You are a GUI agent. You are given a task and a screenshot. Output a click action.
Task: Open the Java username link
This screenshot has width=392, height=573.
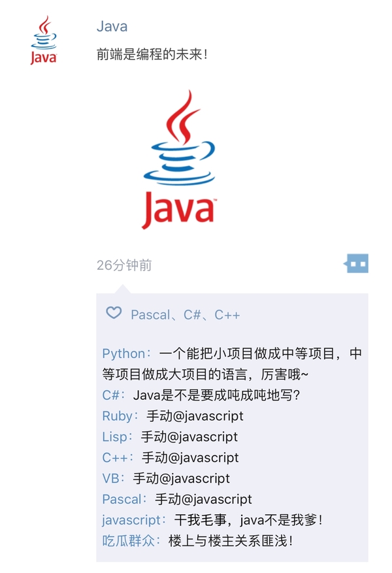coord(112,26)
